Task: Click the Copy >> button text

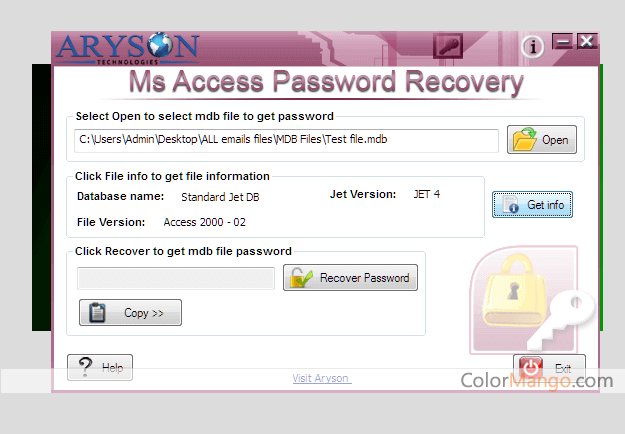Action: [x=143, y=313]
